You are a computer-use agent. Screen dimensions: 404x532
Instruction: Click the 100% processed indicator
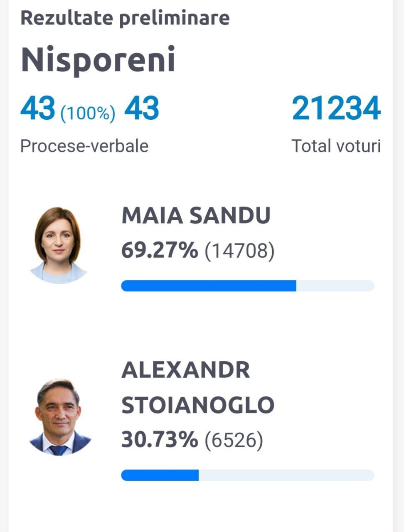[x=88, y=113]
